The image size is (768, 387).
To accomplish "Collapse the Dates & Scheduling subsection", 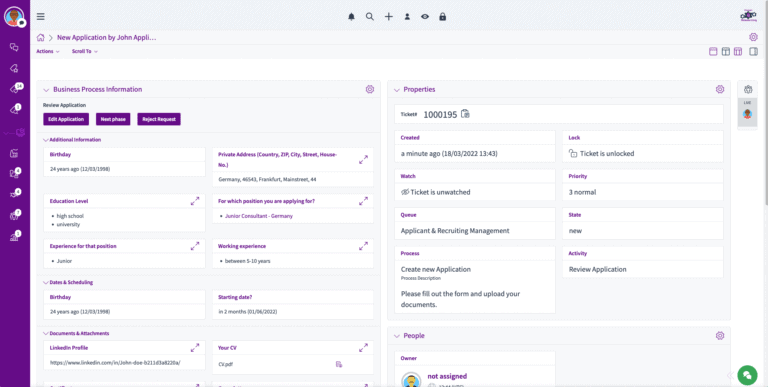I will coord(46,282).
